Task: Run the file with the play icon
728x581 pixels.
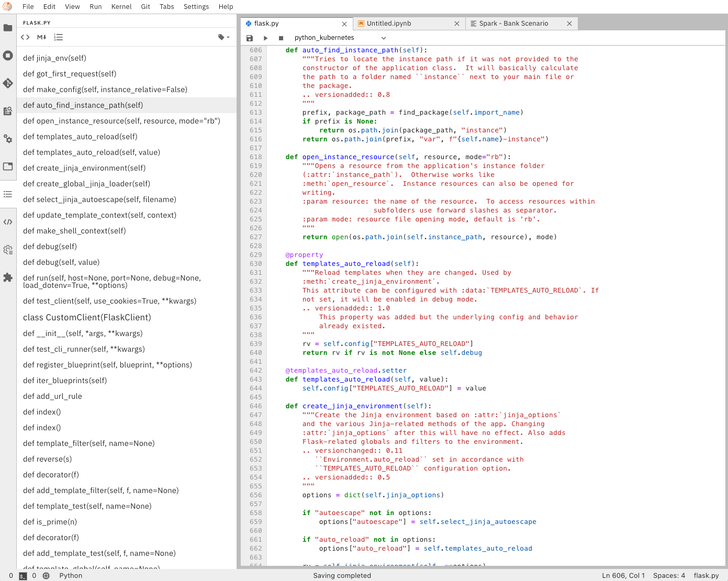Action: [x=265, y=38]
